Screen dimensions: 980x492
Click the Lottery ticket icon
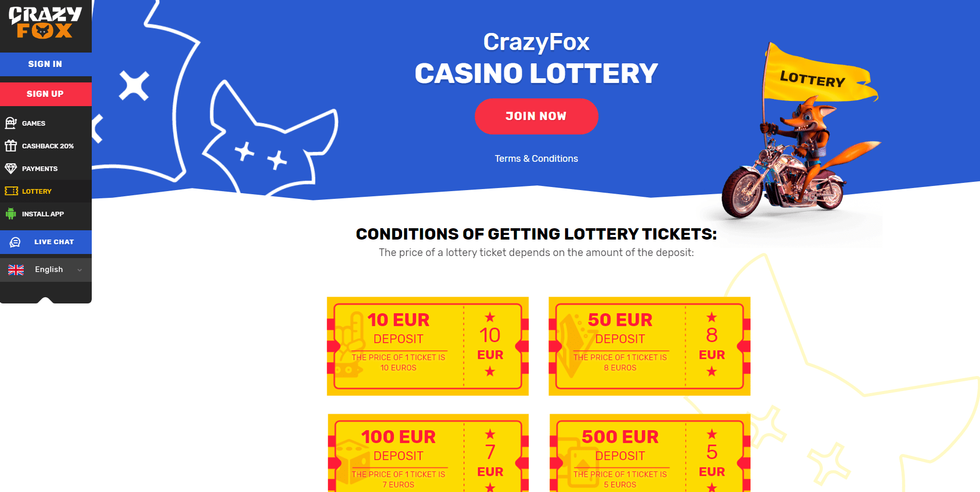point(11,191)
